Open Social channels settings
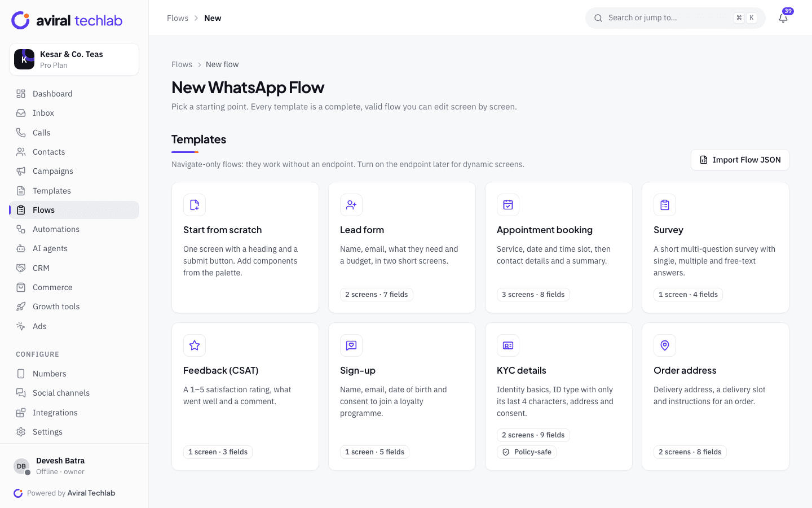Image resolution: width=812 pixels, height=508 pixels. coord(74,393)
